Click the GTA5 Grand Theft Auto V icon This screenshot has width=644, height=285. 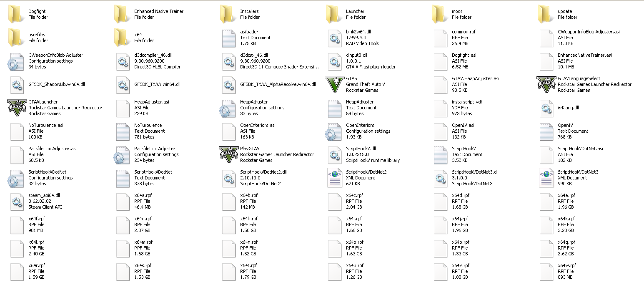coord(334,84)
